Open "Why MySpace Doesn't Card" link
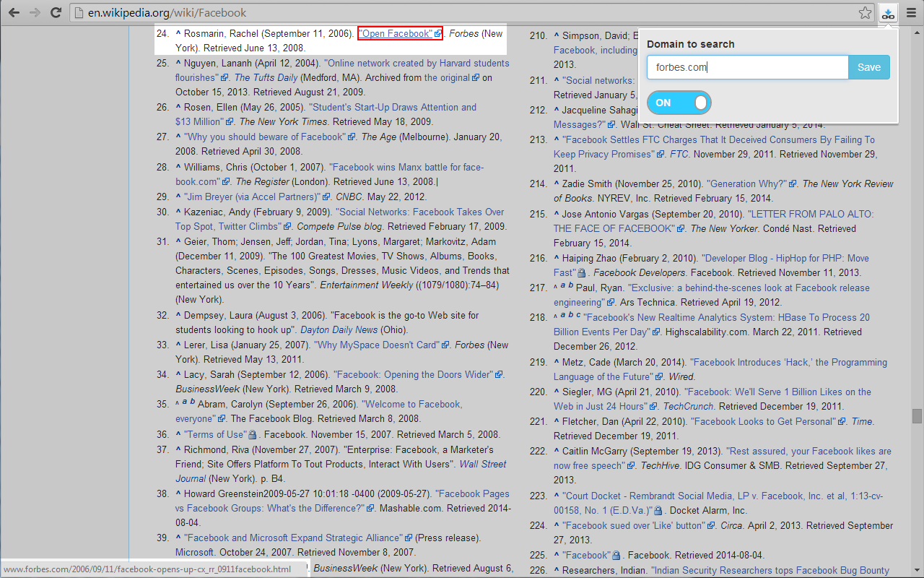Screen dimensions: 924x578 [380, 345]
